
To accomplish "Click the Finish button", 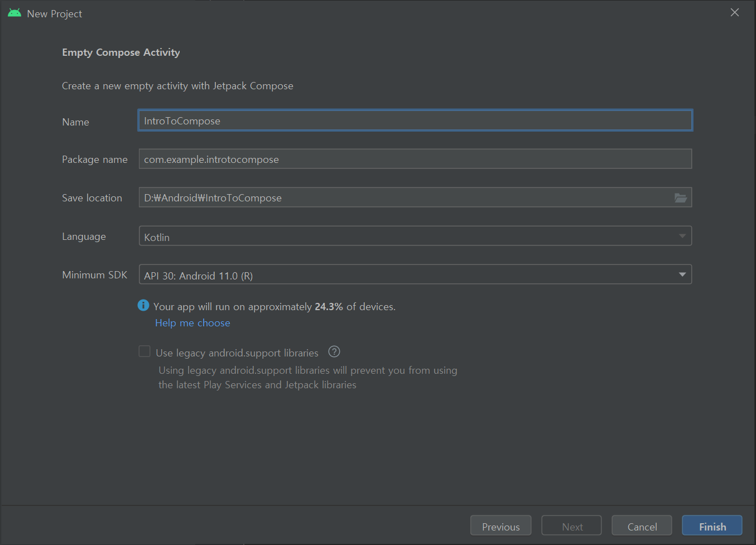I will [x=712, y=525].
